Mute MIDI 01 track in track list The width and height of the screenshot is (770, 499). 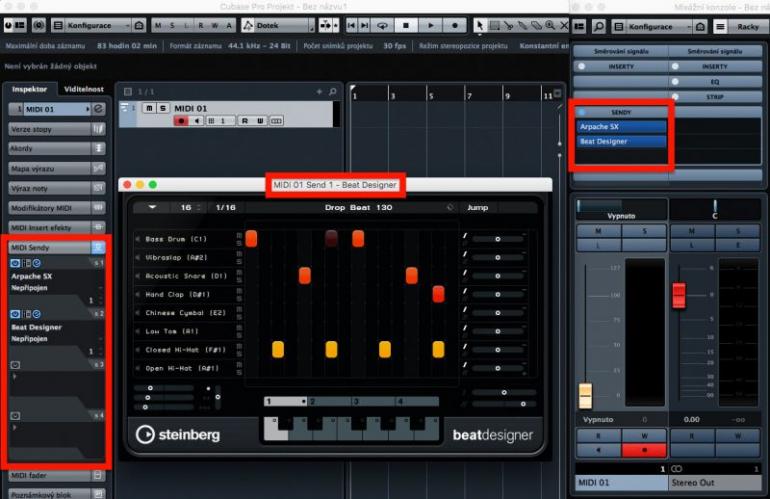pyautogui.click(x=149, y=108)
